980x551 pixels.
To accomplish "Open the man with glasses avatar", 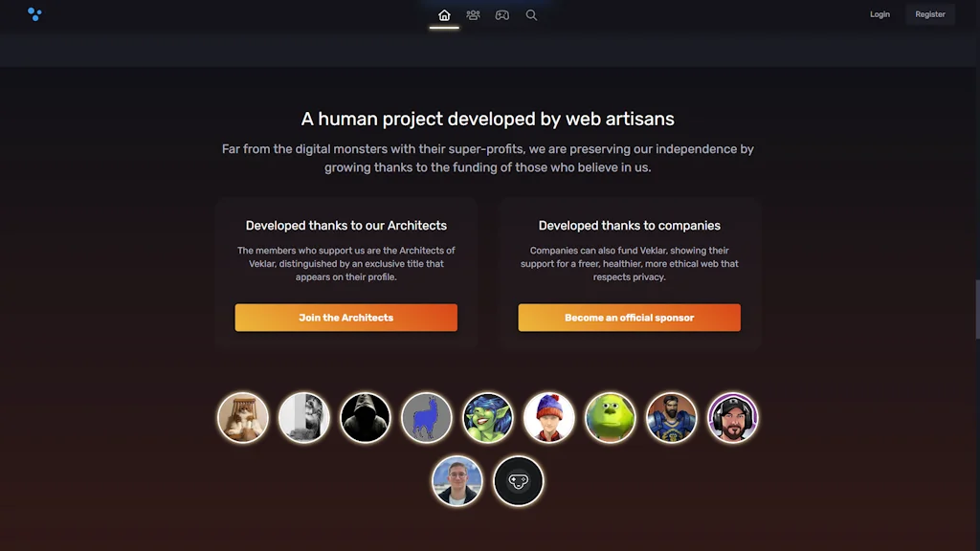I will [x=457, y=481].
